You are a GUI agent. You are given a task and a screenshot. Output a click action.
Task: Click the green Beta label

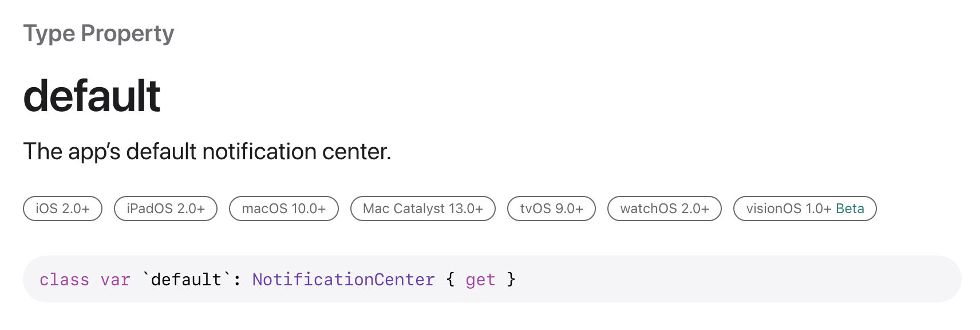point(850,209)
